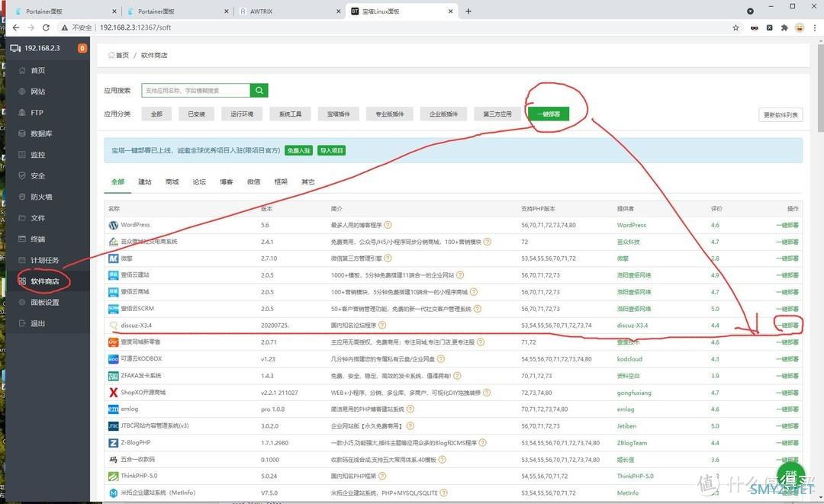824x504 pixels.
Task: Click 一键部署 link in 微擎 row
Action: point(787,258)
